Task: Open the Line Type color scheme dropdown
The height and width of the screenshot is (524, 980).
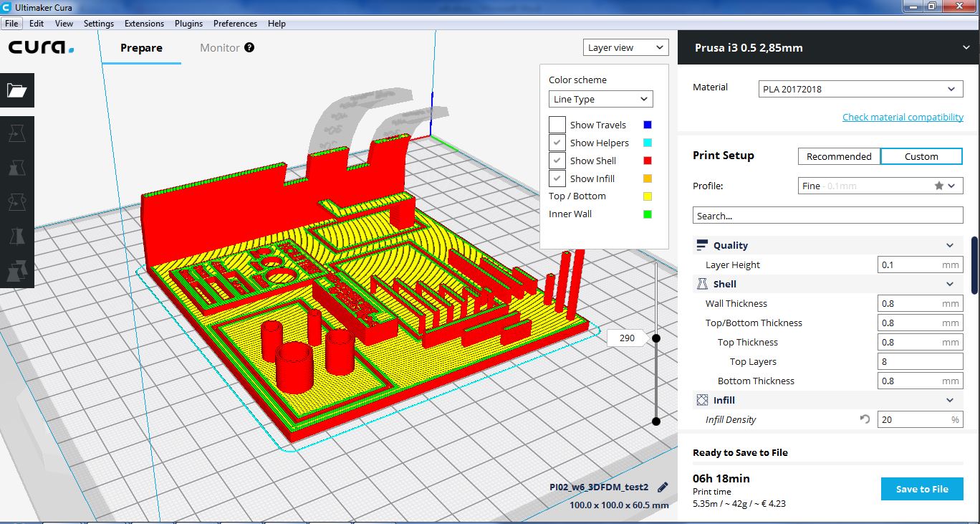Action: (x=601, y=99)
